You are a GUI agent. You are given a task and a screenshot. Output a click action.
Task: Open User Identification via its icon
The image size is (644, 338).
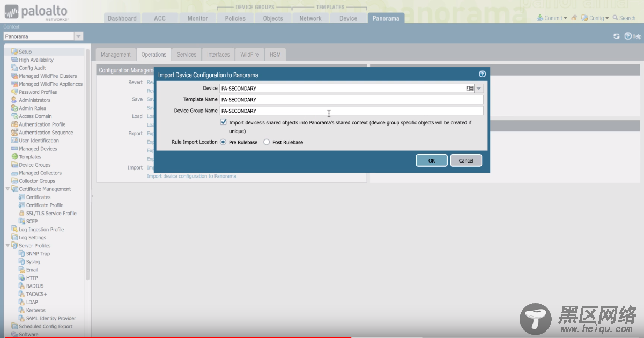pos(14,141)
